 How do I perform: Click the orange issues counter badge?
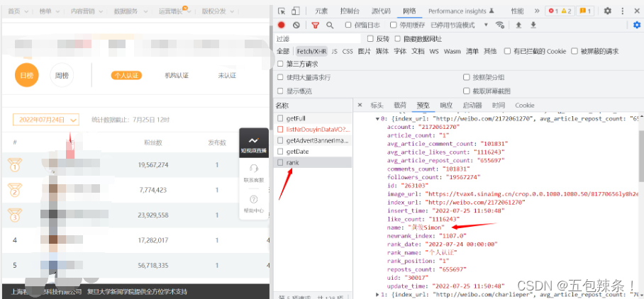(x=585, y=11)
